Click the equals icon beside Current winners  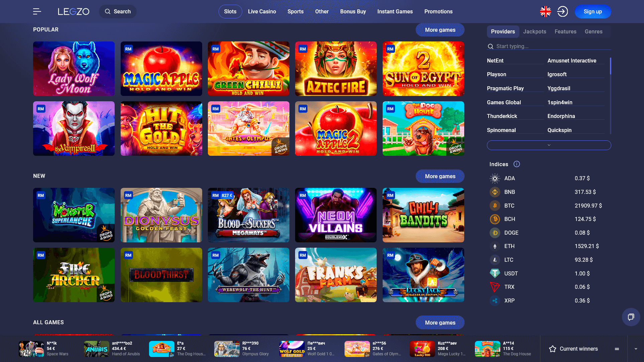[x=617, y=349]
